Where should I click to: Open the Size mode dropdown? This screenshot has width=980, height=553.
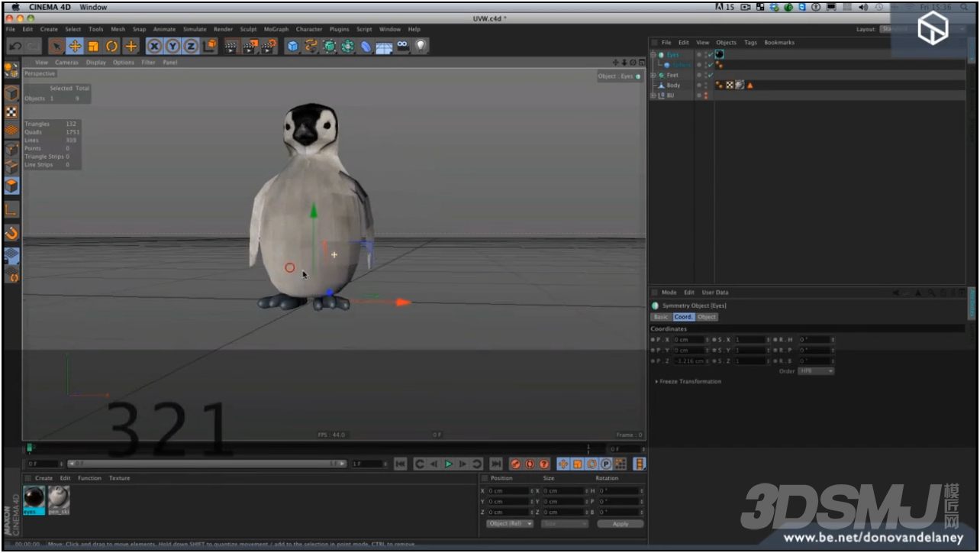click(x=565, y=524)
